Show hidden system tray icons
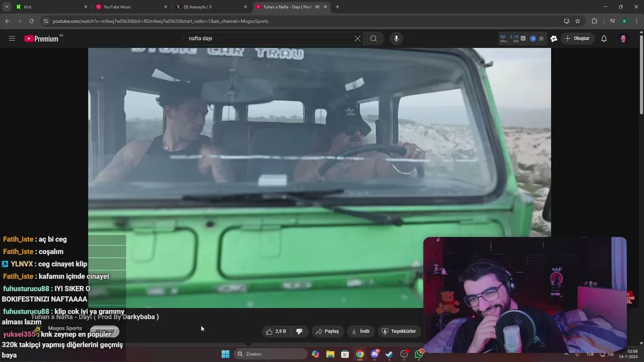The height and width of the screenshot is (362, 644). tap(567, 354)
